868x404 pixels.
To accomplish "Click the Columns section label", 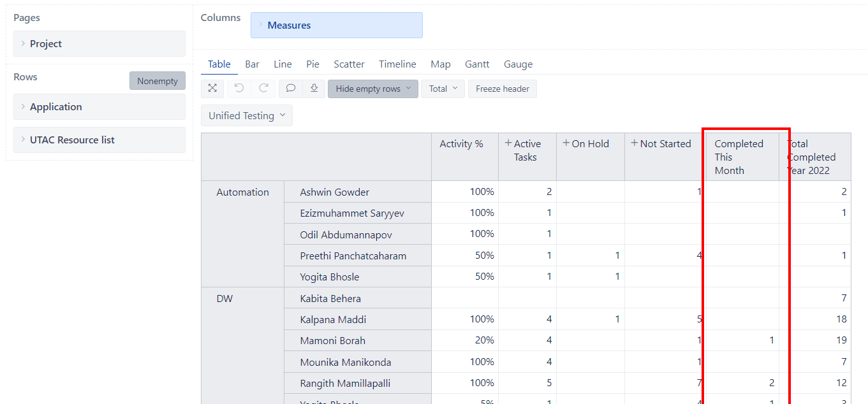I will point(221,18).
